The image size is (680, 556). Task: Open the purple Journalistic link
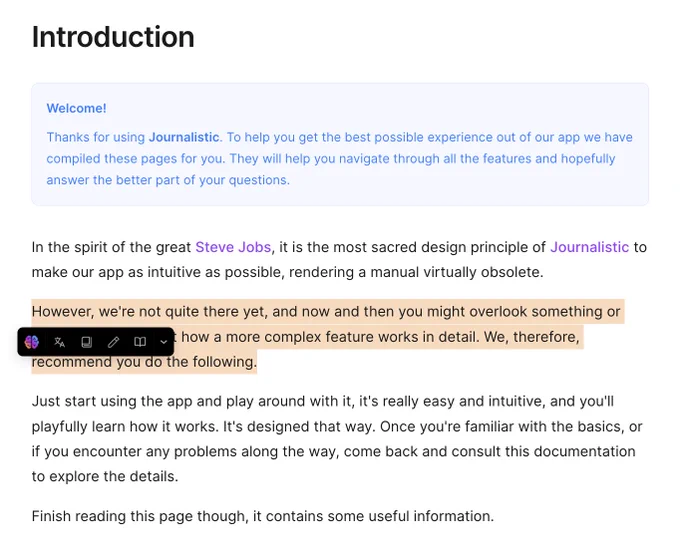(589, 247)
